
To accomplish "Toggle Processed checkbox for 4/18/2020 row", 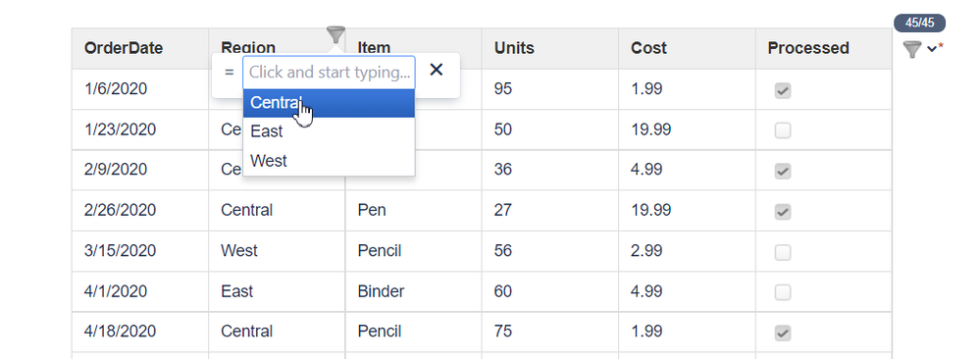I will coord(783,333).
